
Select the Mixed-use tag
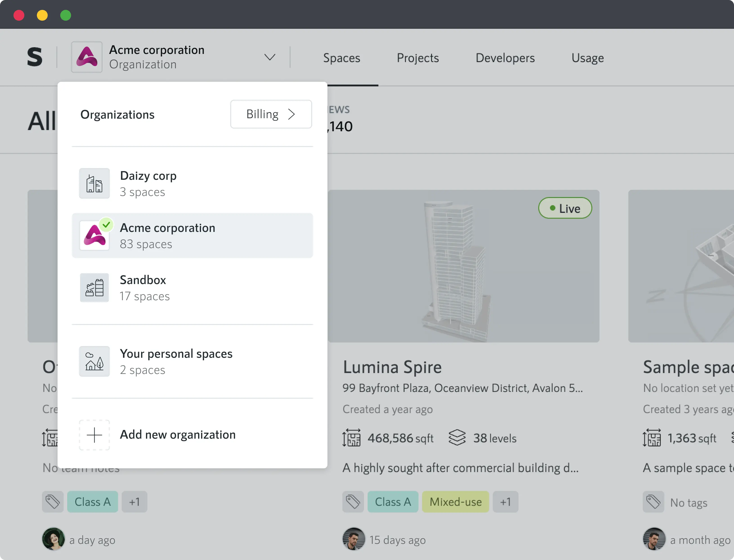[456, 502]
